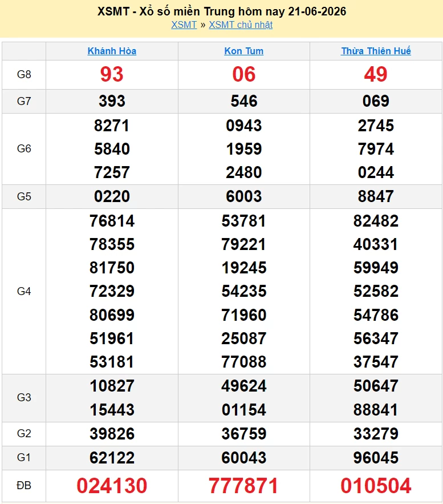Select G6 number 7974

click(376, 149)
